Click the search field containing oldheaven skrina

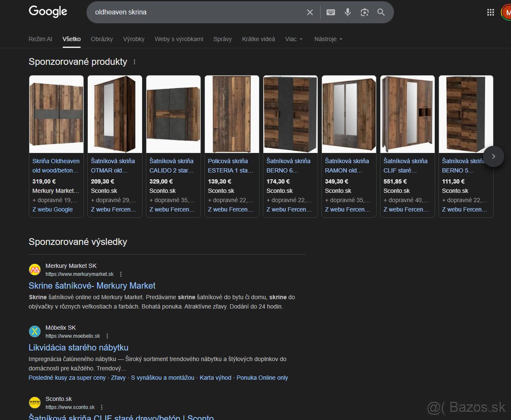tap(196, 12)
